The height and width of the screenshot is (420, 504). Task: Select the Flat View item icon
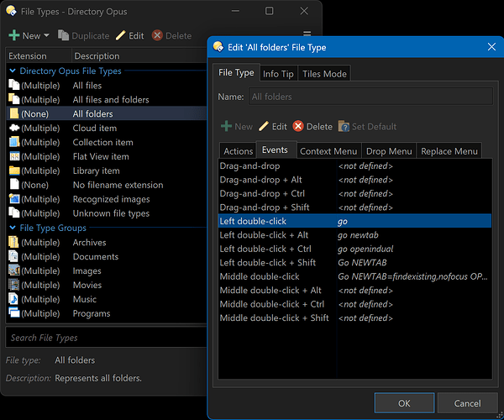pyautogui.click(x=14, y=156)
